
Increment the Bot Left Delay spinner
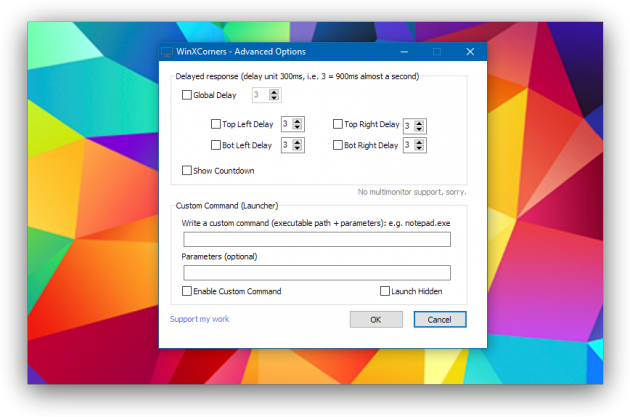(298, 142)
